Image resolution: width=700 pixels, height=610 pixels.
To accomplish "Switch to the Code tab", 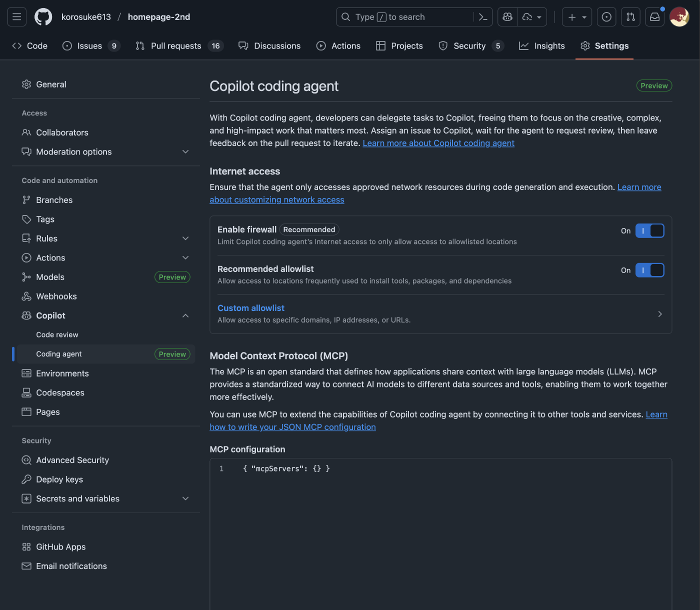I will pos(30,46).
